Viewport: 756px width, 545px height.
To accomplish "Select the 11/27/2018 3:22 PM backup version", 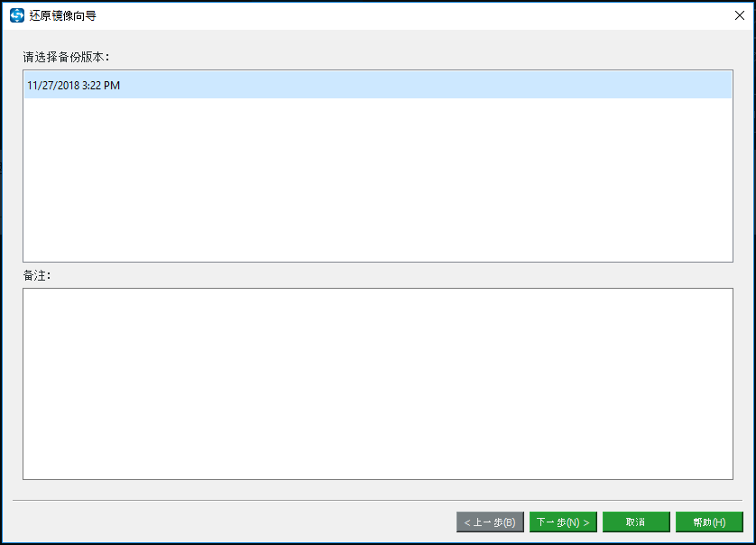I will [x=378, y=86].
